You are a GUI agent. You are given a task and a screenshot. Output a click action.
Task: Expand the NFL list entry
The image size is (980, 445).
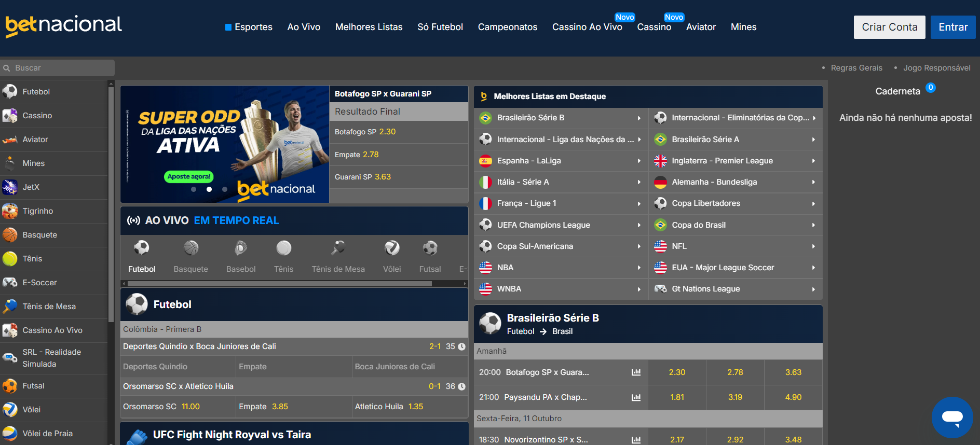tap(736, 246)
